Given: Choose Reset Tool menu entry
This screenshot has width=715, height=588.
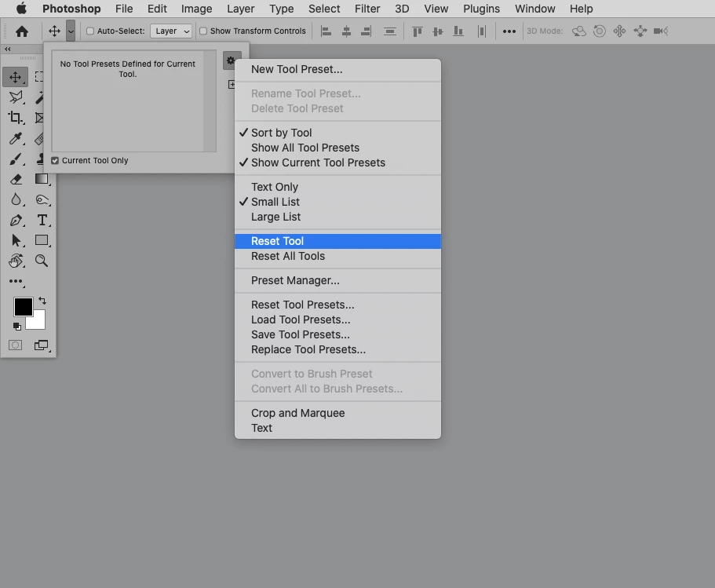Looking at the screenshot, I should click(x=338, y=241).
